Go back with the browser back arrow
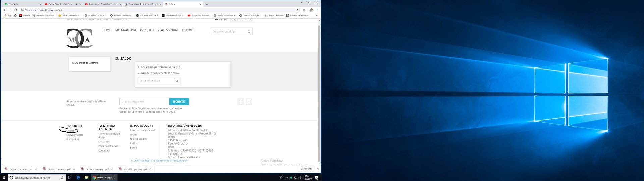Image resolution: width=644 pixels, height=181 pixels. tap(5, 10)
